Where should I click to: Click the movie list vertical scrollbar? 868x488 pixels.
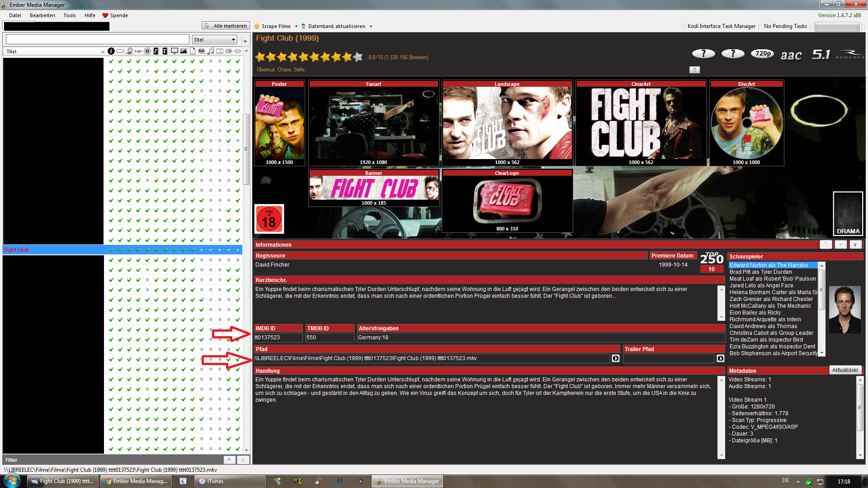tap(246, 149)
